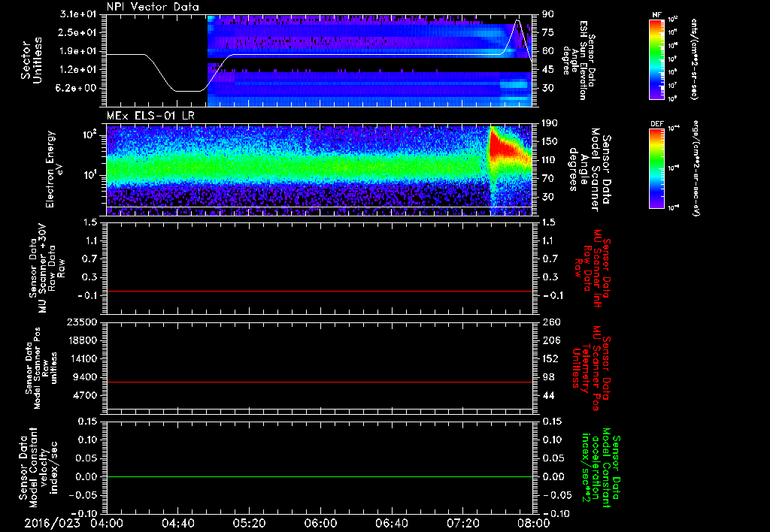Click the red "MU Scanner Pos Telemetry" label
This screenshot has height=532, width=770.
[591, 368]
